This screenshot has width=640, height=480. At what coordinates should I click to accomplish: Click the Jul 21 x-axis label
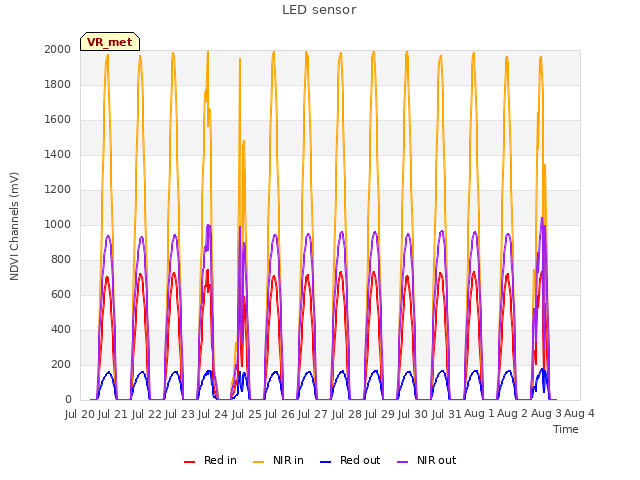pos(113,414)
